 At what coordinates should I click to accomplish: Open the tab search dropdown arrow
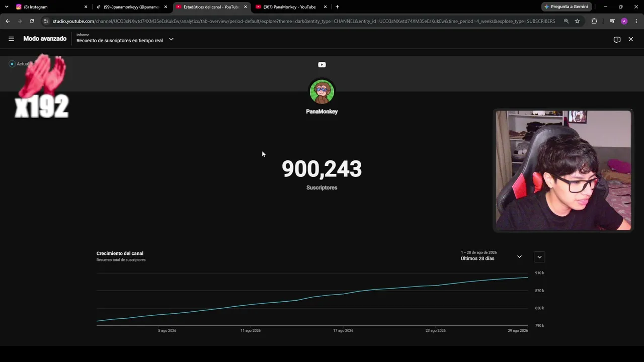point(7,7)
